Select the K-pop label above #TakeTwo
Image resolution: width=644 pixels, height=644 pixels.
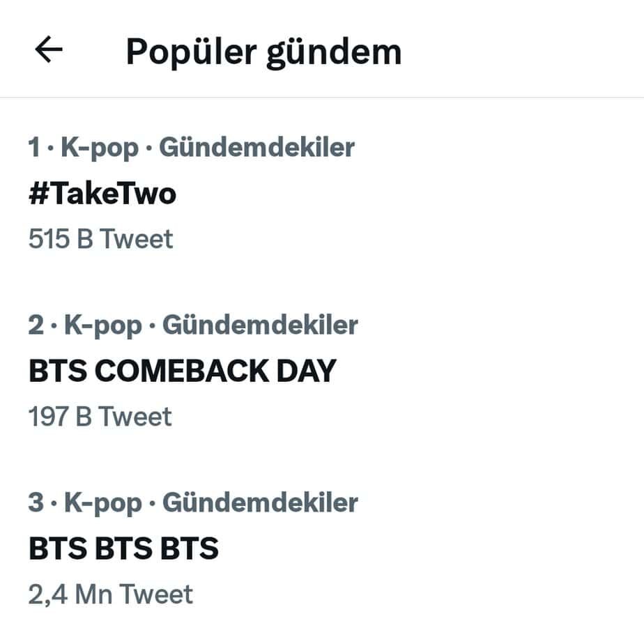(x=99, y=148)
